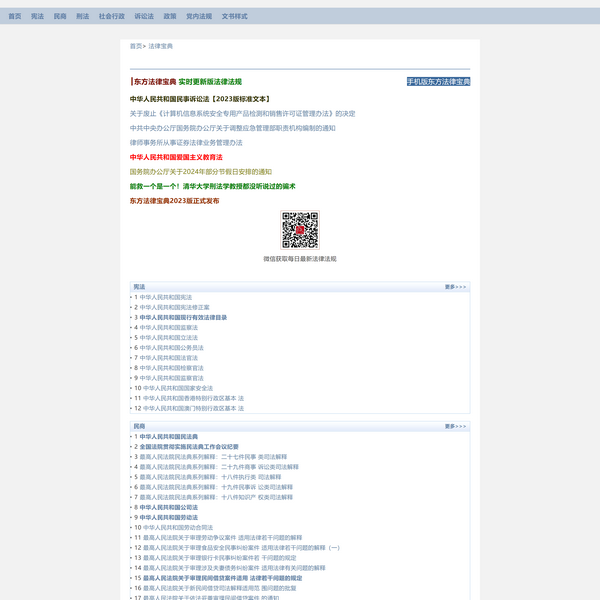Expand 更多>>> in the 宪法 section
Screen dimensions: 600x600
click(455, 287)
